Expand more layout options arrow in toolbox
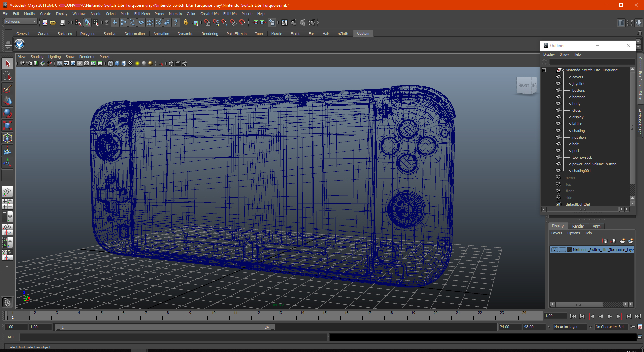Screen dimensions: 644x352 pos(7,267)
